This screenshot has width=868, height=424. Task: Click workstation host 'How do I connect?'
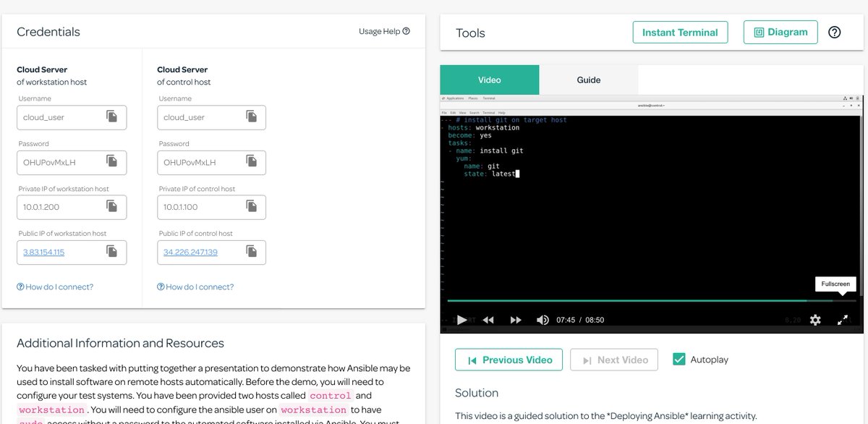[55, 287]
